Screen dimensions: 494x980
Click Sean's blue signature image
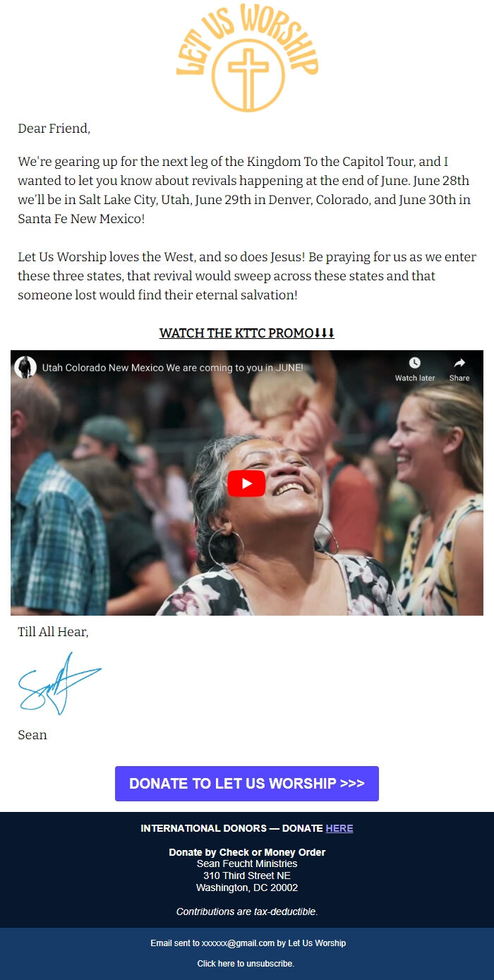click(60, 683)
